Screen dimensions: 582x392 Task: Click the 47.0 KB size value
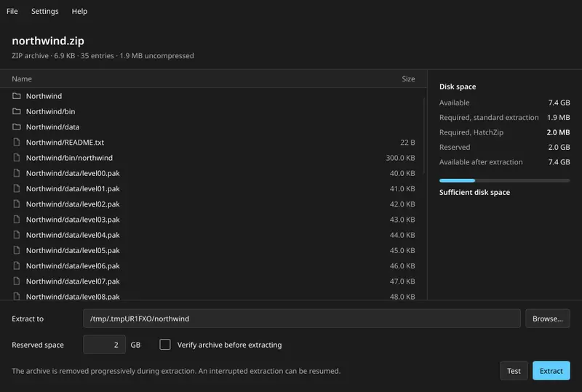[x=402, y=281]
